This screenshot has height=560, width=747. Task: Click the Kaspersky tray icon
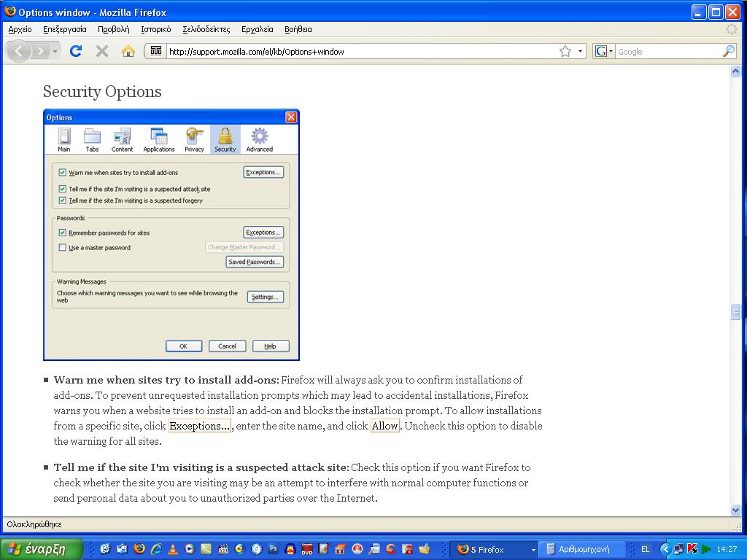(x=692, y=549)
